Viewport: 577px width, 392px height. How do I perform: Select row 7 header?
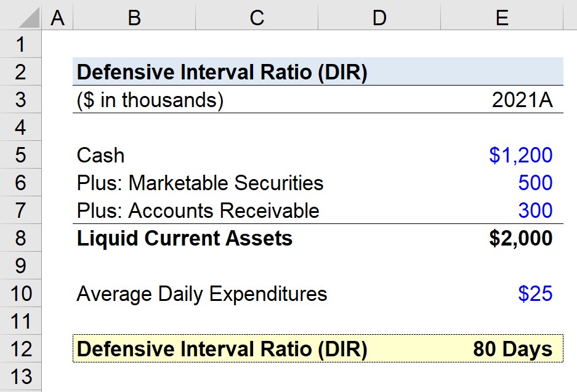20,210
